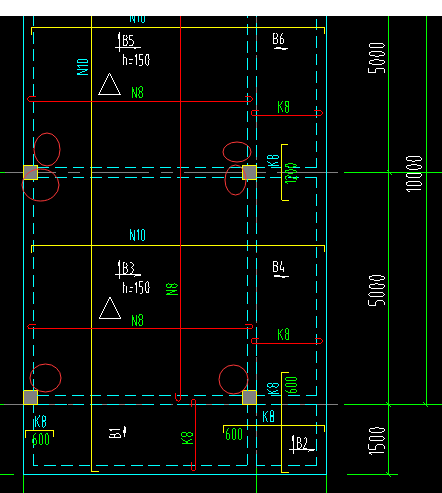Screen dimensions: 442x493
Task: Select green 600 text below bottom-left K8
Action: point(41,439)
